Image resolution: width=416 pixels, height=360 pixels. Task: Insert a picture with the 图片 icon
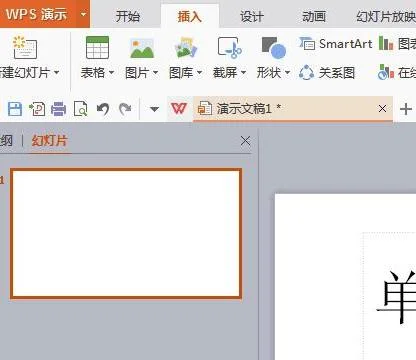click(x=142, y=48)
